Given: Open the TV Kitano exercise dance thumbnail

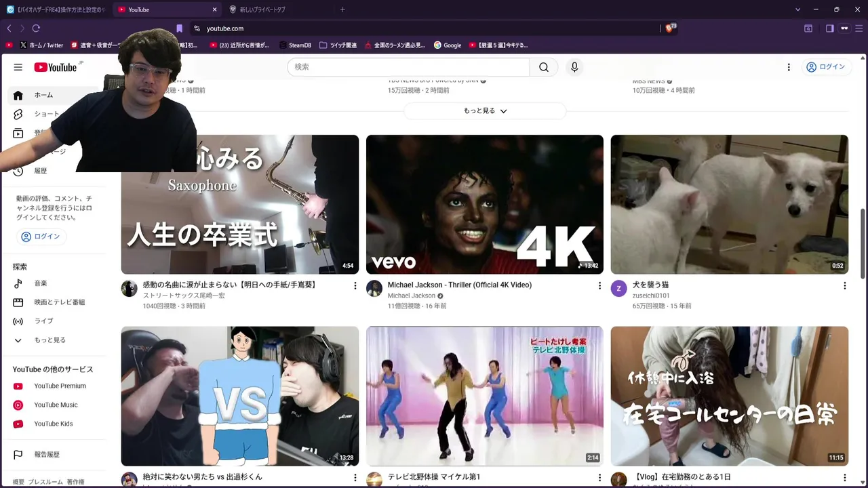Looking at the screenshot, I should [485, 396].
